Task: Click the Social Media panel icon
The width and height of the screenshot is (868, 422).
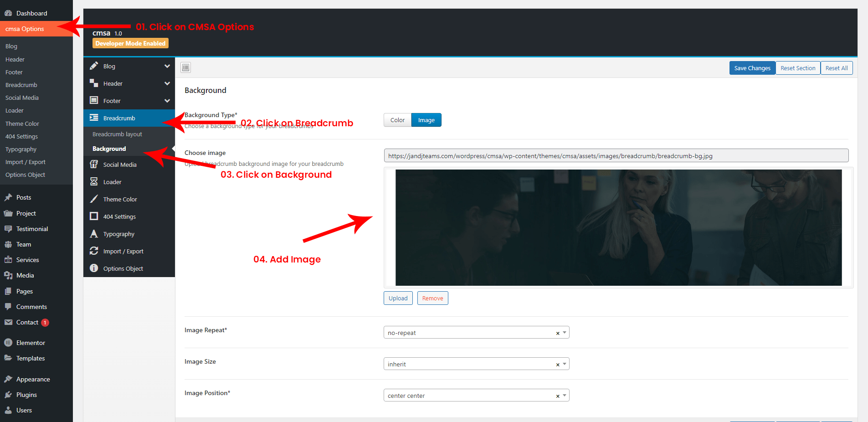Action: coord(94,165)
